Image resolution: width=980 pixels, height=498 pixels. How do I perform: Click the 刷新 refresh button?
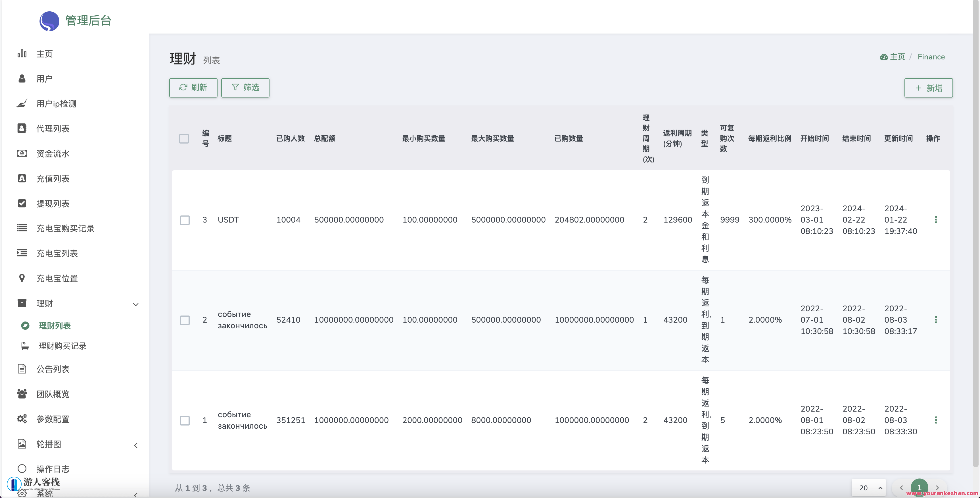tap(193, 88)
